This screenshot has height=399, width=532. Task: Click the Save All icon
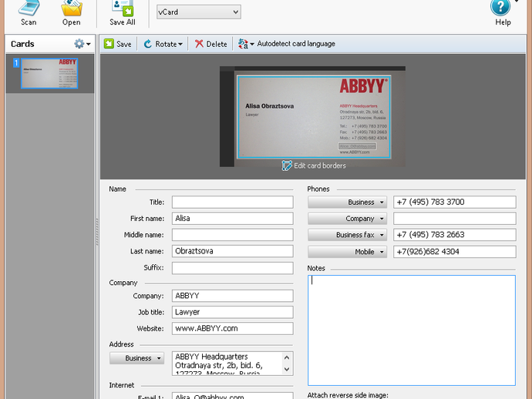click(123, 8)
